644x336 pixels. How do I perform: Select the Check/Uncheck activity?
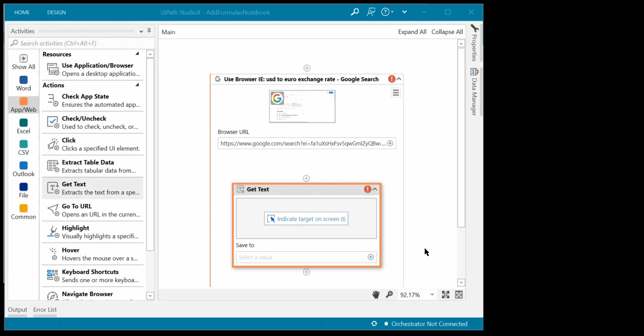pyautogui.click(x=93, y=122)
